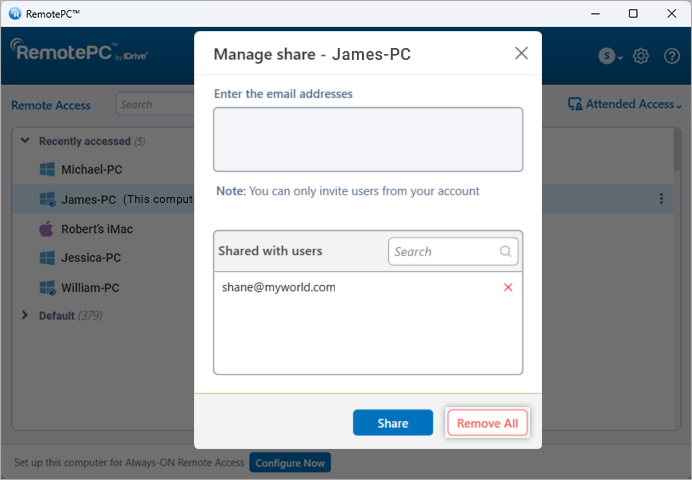Open the Attended Access dropdown
This screenshot has height=480, width=692.
(x=624, y=104)
